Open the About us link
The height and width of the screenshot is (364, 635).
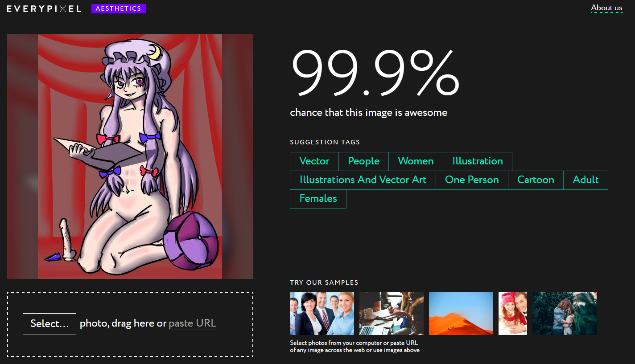pos(606,8)
